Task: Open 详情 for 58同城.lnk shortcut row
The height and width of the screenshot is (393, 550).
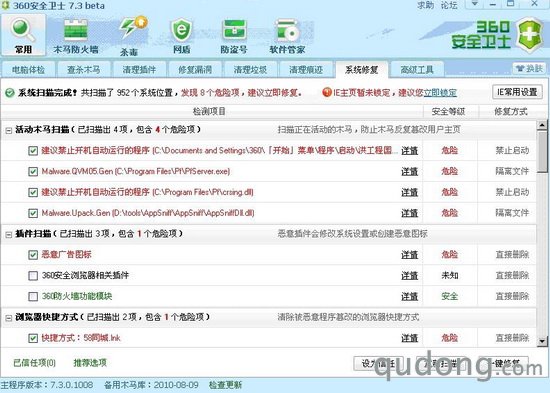Action: pyautogui.click(x=410, y=338)
